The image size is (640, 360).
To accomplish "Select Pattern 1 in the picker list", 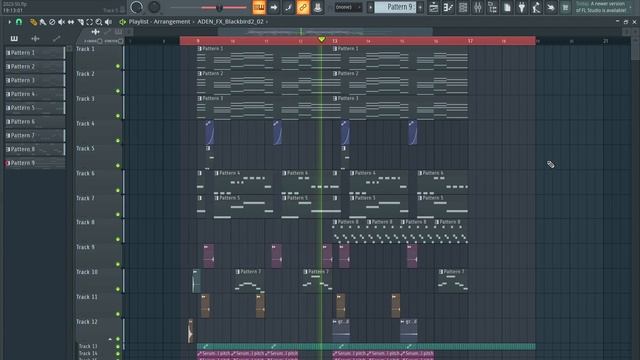I will coord(35,53).
